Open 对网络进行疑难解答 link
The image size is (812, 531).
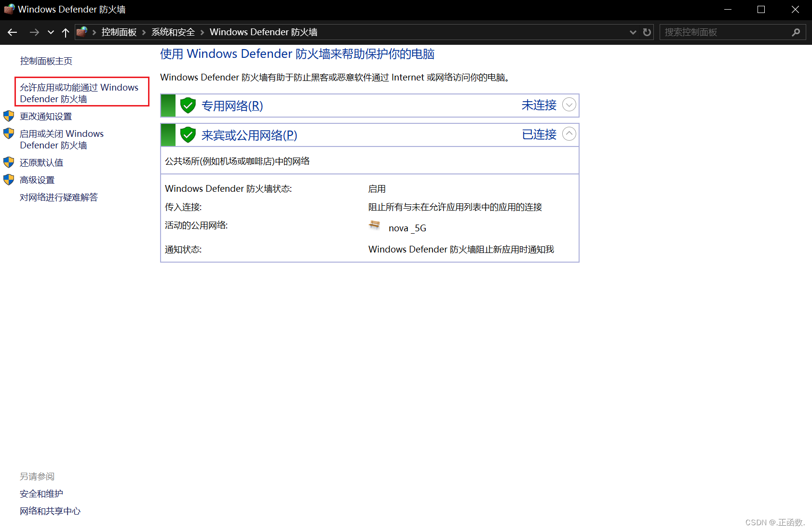coord(59,198)
